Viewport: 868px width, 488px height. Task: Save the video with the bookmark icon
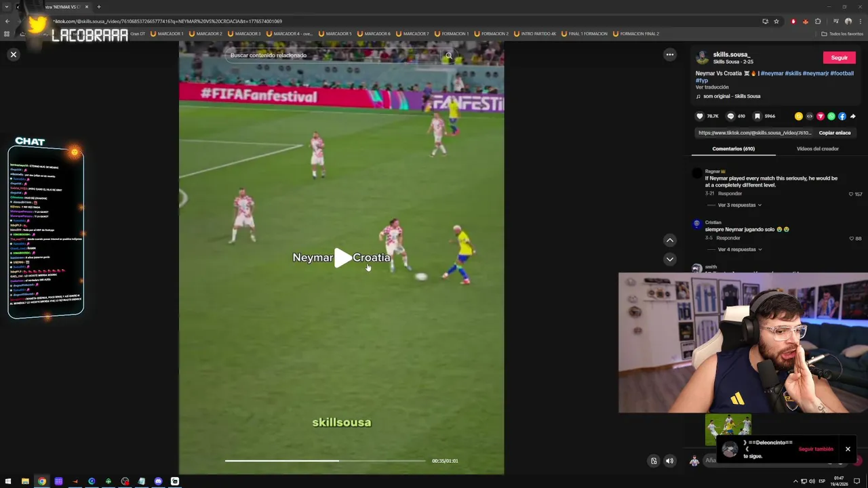[757, 116]
